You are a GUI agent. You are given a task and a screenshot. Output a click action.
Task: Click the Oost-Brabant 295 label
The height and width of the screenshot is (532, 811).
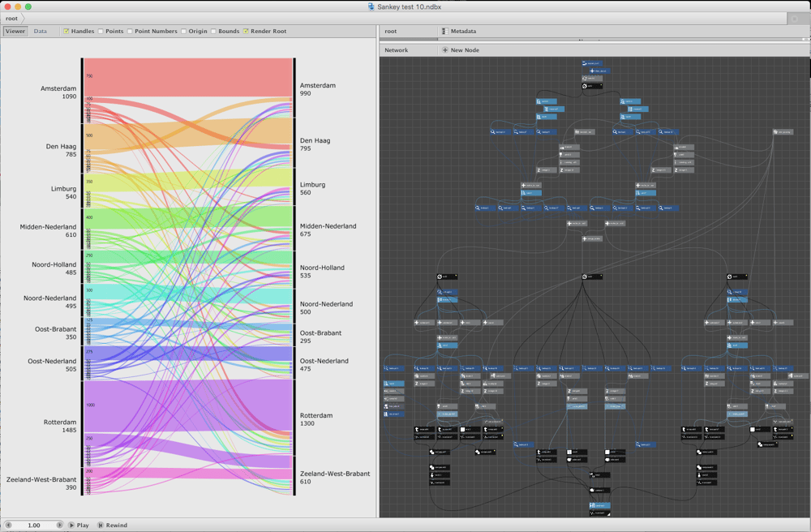pos(320,337)
